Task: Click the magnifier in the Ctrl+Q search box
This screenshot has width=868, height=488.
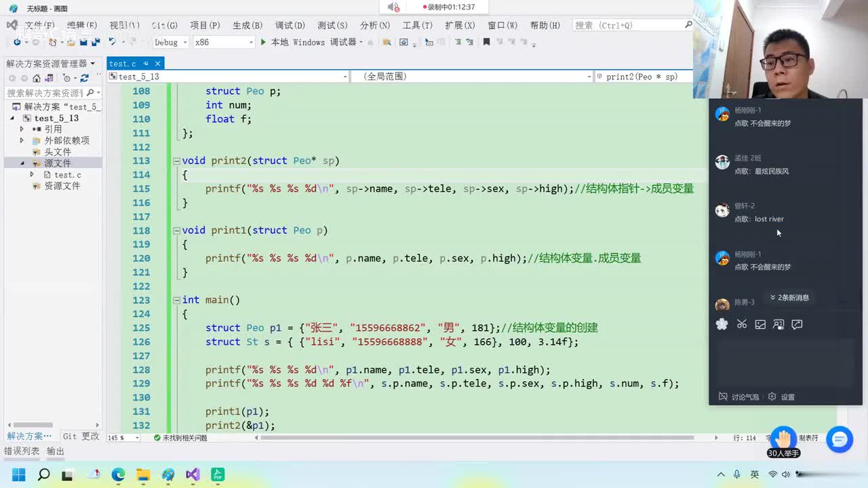Action: pos(688,25)
